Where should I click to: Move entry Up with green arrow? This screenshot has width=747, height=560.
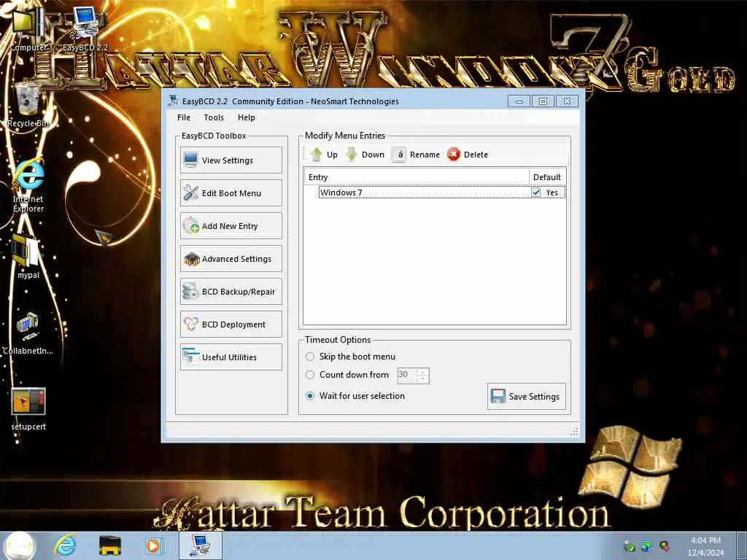pyautogui.click(x=324, y=155)
